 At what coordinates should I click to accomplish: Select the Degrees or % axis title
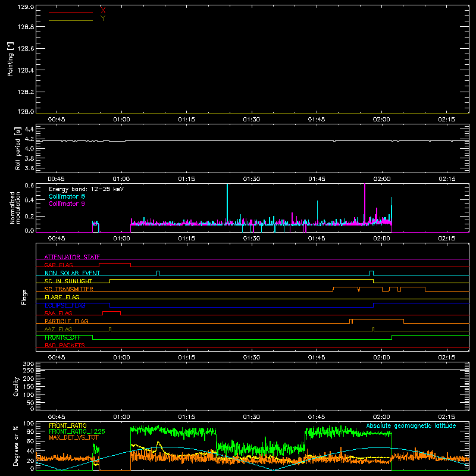pyautogui.click(x=15, y=446)
